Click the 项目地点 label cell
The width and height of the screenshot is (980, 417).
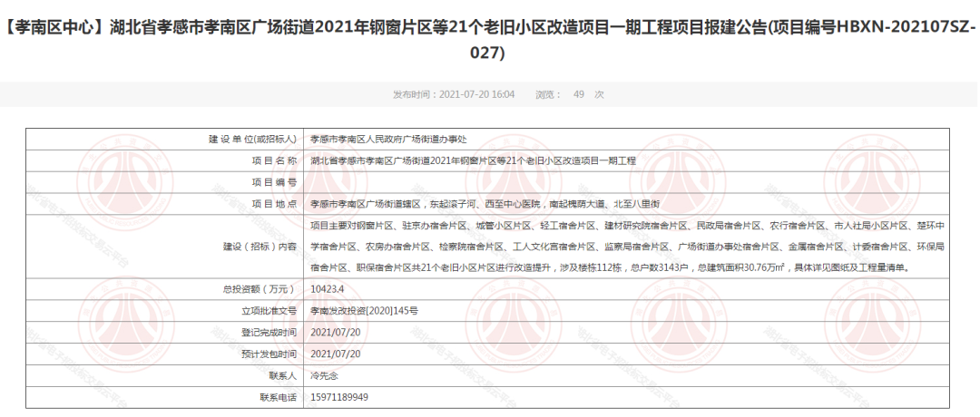pos(273,204)
